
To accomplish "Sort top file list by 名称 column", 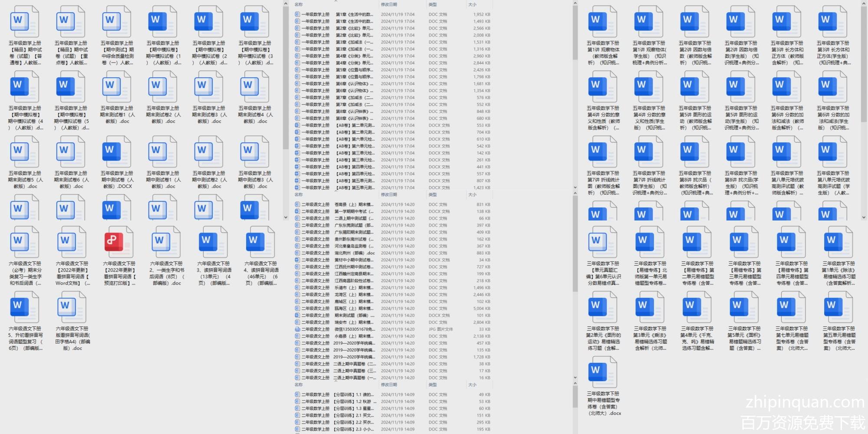I will (x=299, y=4).
